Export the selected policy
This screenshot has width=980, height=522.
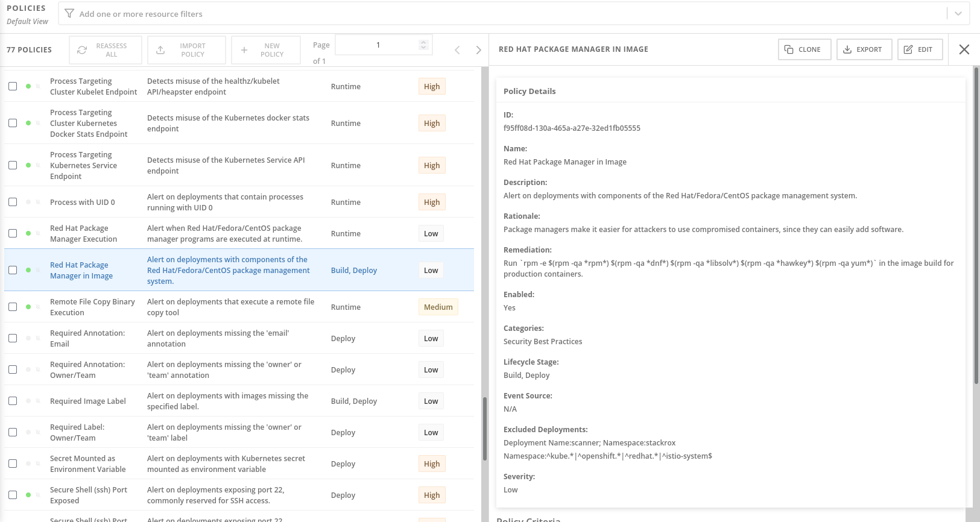(x=864, y=49)
